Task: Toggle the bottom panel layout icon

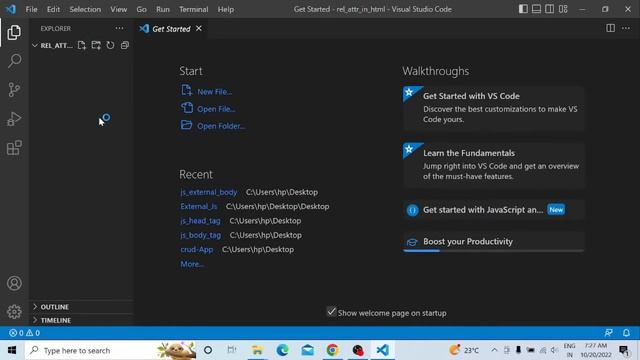Action: pos(536,9)
